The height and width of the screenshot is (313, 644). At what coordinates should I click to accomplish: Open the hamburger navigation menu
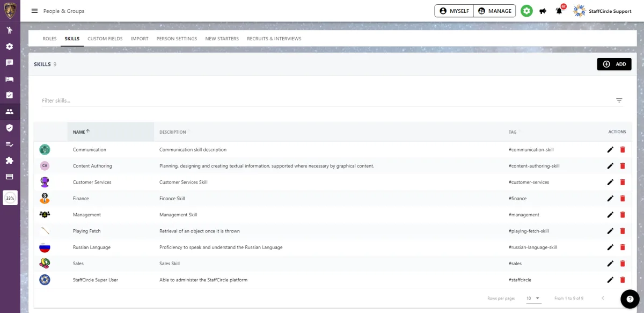click(x=35, y=11)
